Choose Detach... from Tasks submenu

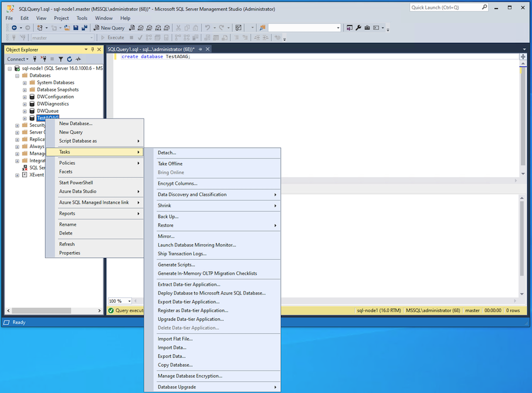(x=212, y=153)
